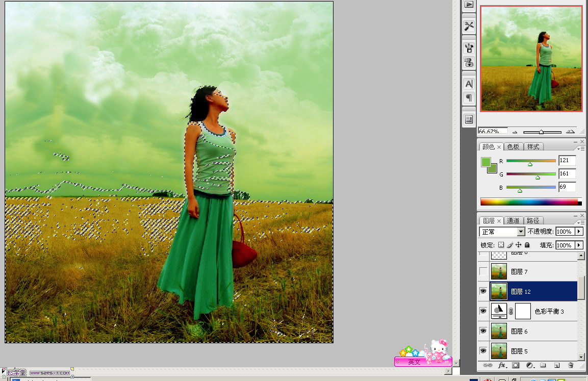The height and width of the screenshot is (381, 588).
Task: Open the Actions panel play icon
Action: 469,5
